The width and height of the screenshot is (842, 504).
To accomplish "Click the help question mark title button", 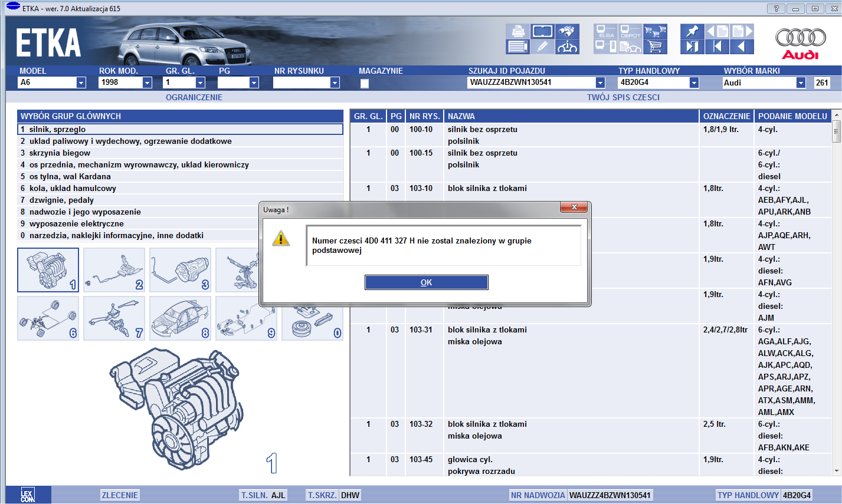I will 776,8.
